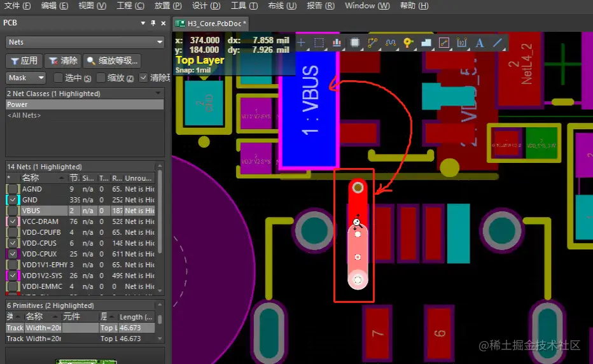Open PCB panel options arrow
This screenshot has height=364, width=593.
point(143,23)
